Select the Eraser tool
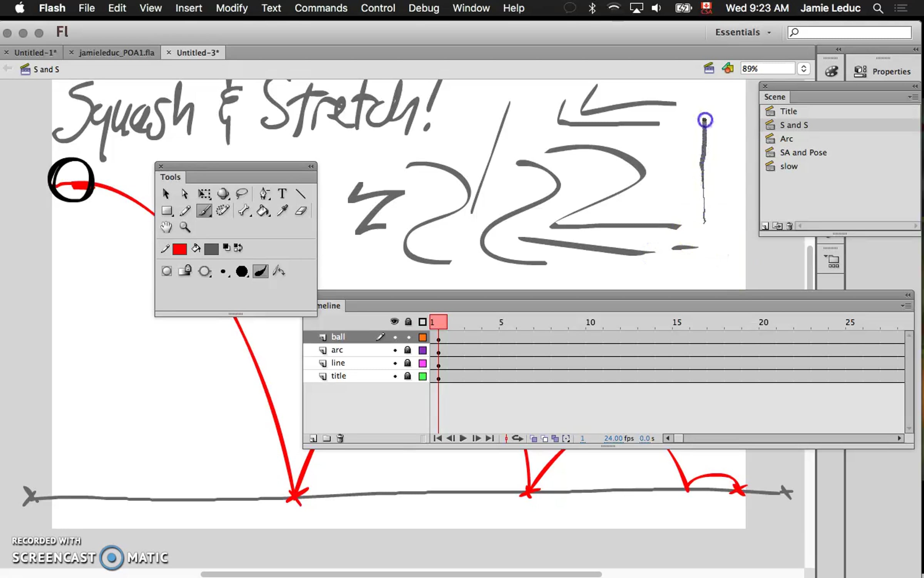The height and width of the screenshot is (578, 924). pyautogui.click(x=301, y=211)
